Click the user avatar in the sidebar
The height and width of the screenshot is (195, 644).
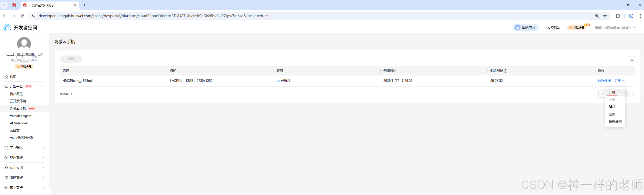(24, 44)
